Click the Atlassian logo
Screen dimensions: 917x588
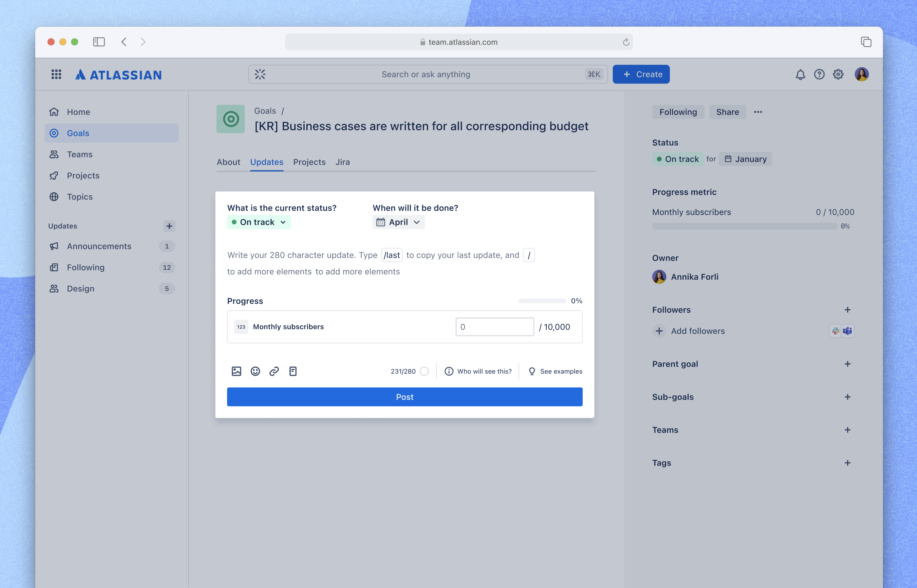point(118,75)
